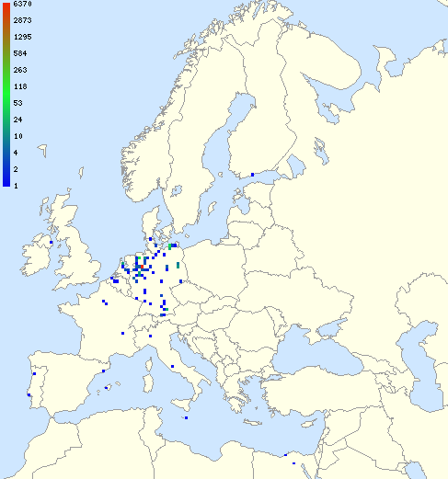Click the legend value 53

point(17,103)
